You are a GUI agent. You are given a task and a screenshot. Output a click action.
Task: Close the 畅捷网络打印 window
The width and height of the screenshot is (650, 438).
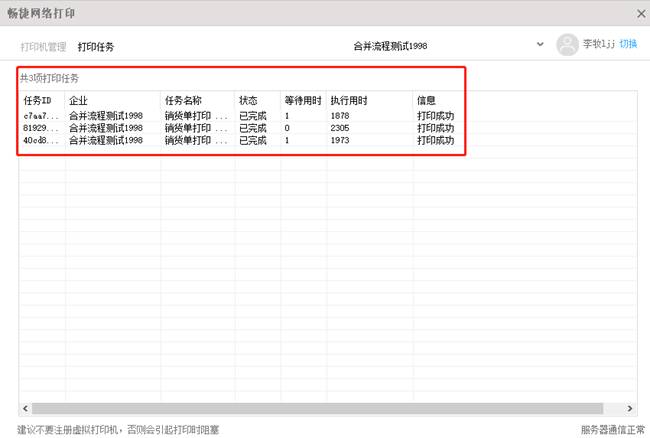[x=641, y=14]
